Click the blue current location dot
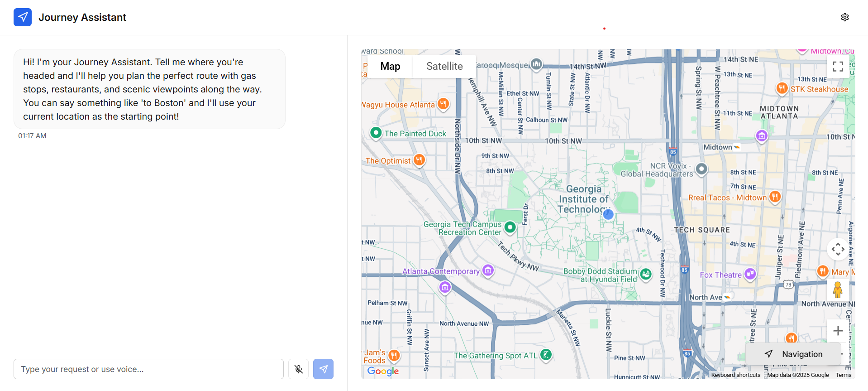868x391 pixels. tap(608, 214)
